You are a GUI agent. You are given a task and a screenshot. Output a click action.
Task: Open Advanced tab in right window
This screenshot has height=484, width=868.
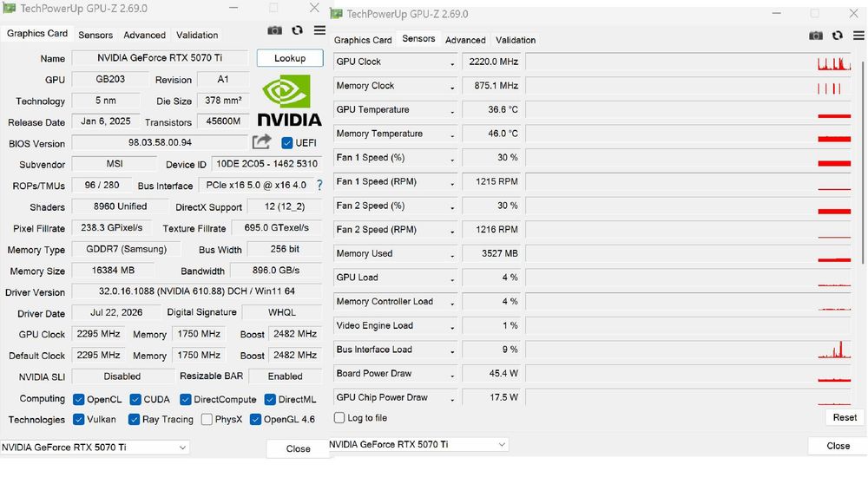click(465, 40)
